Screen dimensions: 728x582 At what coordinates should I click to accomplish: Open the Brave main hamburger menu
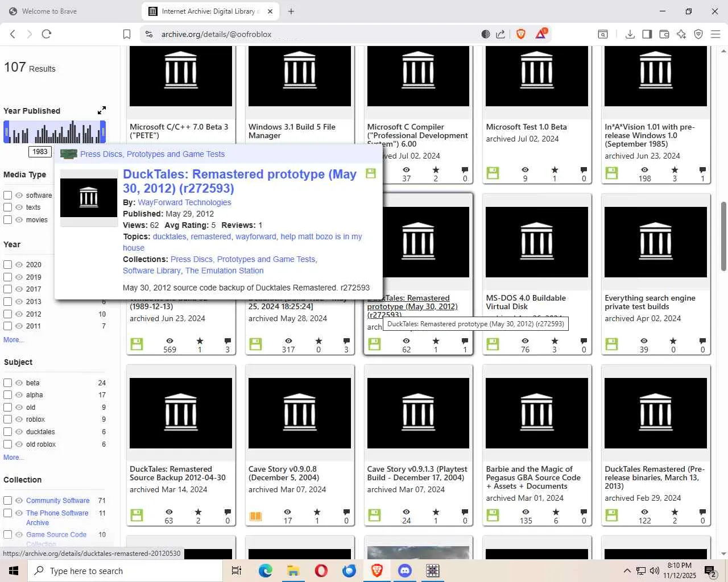click(715, 34)
